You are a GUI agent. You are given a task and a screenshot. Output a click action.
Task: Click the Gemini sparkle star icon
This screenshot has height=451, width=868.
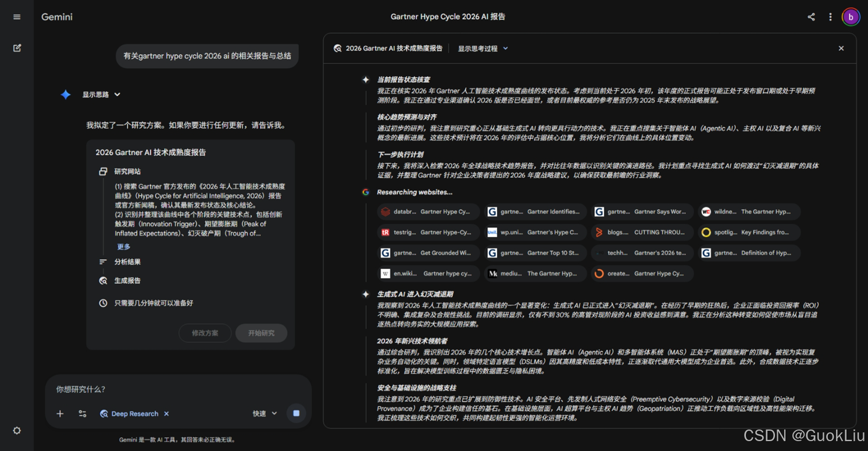click(x=66, y=94)
